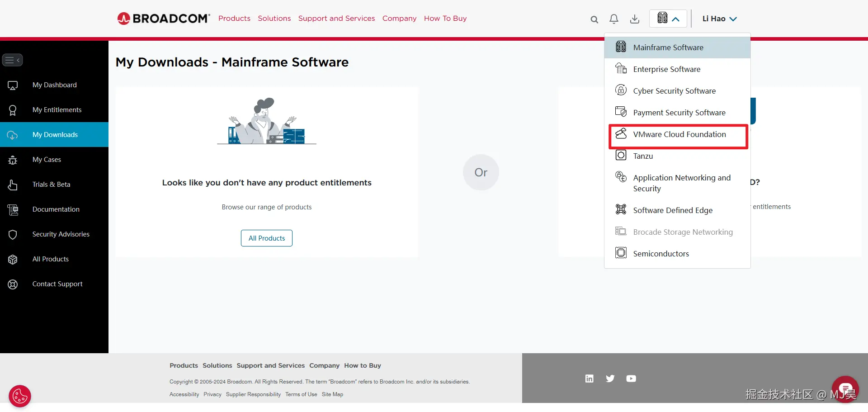
Task: Click the Documentation pages icon
Action: 13,209
